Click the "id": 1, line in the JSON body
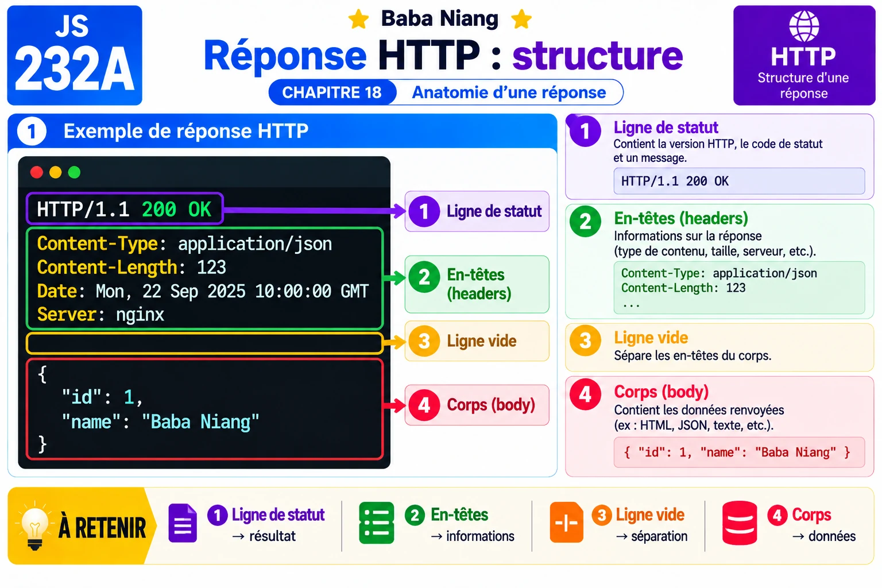This screenshot has width=882, height=588. click(x=102, y=397)
